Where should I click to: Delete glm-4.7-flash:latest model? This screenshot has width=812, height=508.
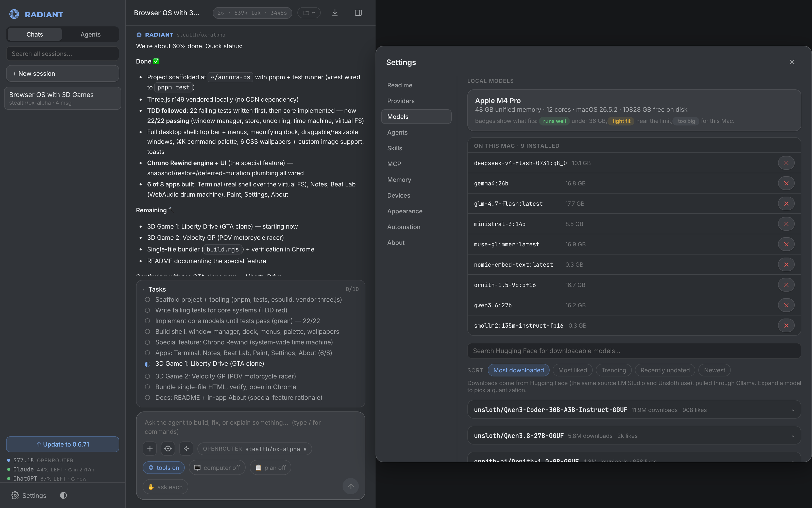pos(786,204)
